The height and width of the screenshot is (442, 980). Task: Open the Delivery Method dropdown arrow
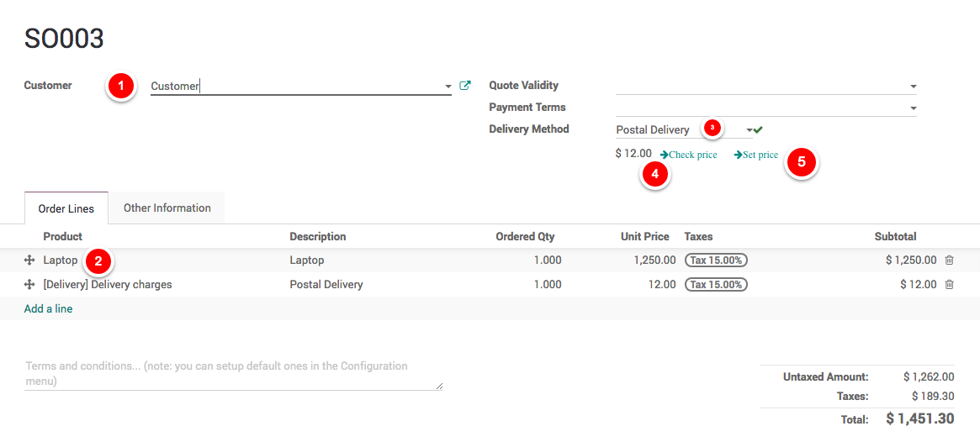(749, 130)
